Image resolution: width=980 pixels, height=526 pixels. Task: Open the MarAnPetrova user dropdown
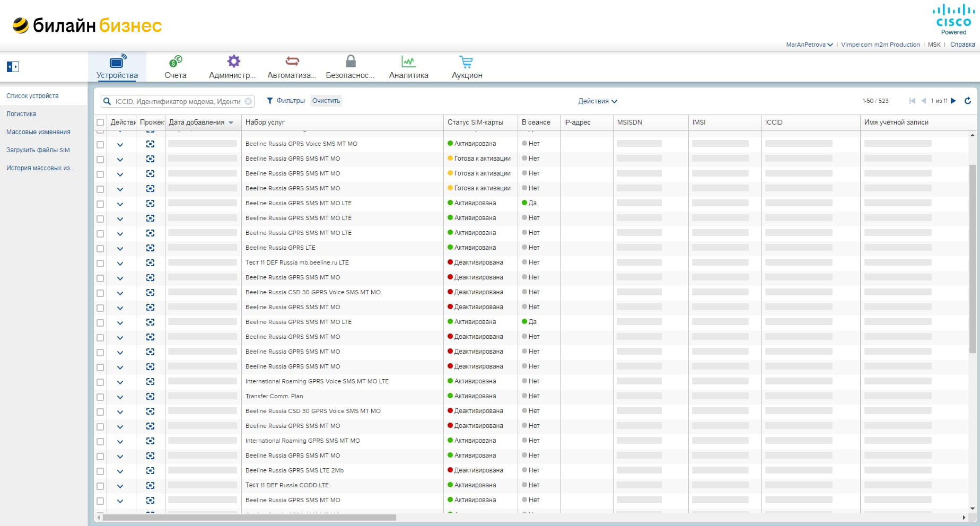809,45
